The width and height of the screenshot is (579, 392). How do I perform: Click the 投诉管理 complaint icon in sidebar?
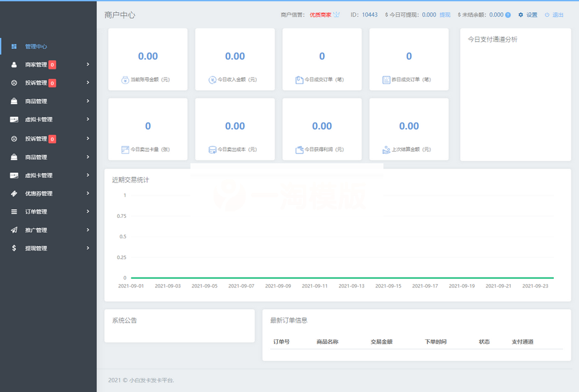15,83
